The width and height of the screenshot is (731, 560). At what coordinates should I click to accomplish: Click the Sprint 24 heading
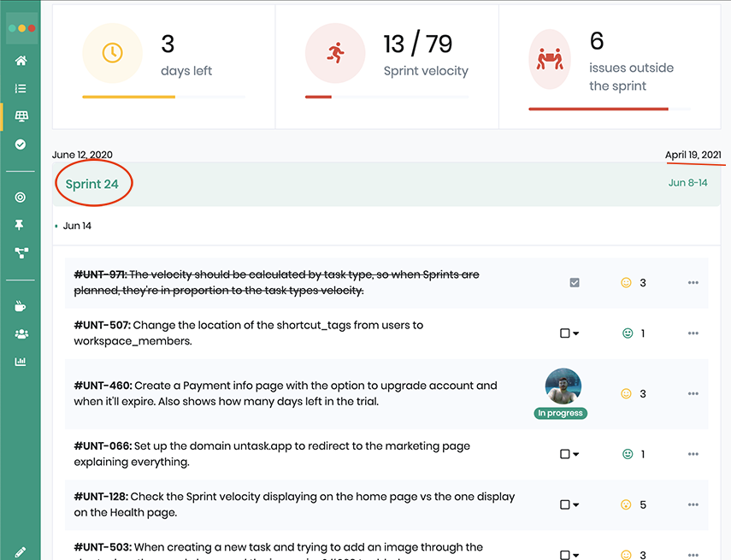(91, 184)
